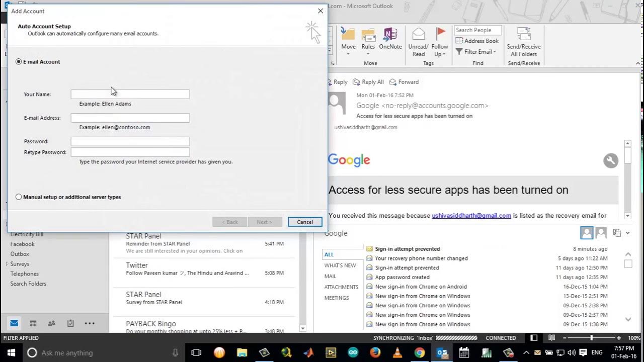Open PAYBACK Bingo email in list
Image resolution: width=644 pixels, height=362 pixels.
pyautogui.click(x=204, y=326)
